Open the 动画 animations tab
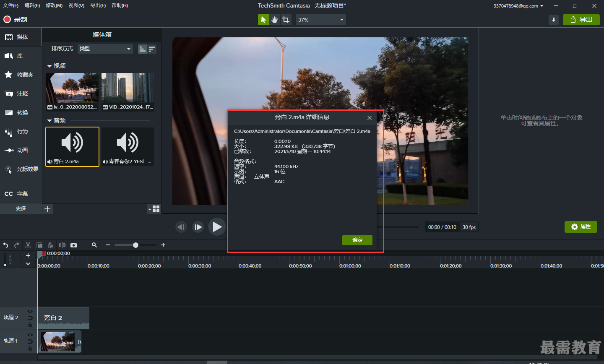The image size is (604, 364). (21, 150)
